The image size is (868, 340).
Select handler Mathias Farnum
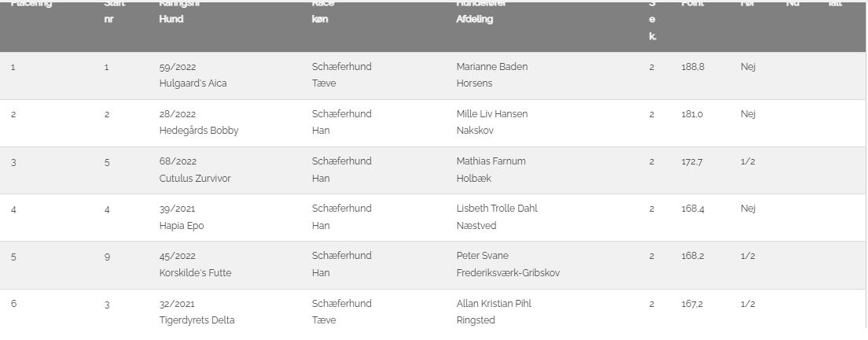pos(491,161)
